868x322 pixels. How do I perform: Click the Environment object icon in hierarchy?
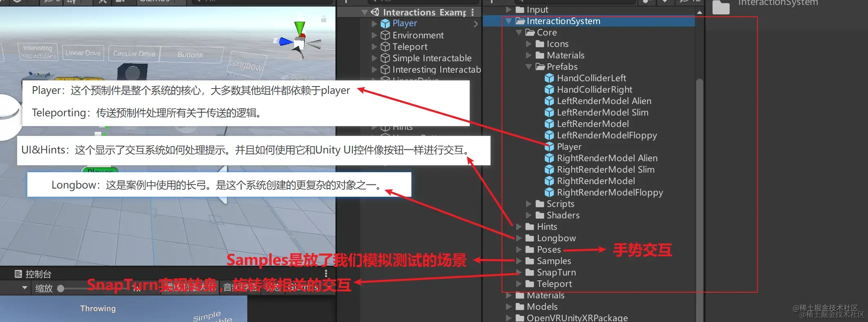coord(385,35)
